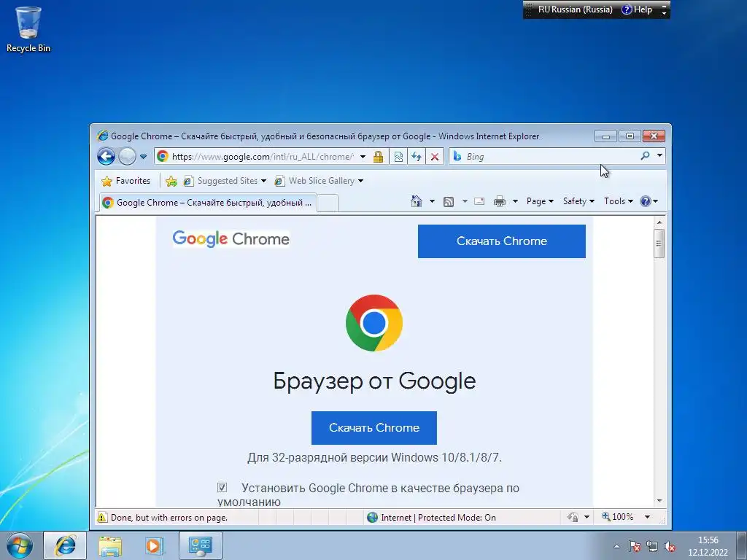Open Windows Explorer taskbar folder icon
Image resolution: width=747 pixels, height=560 pixels.
110,545
